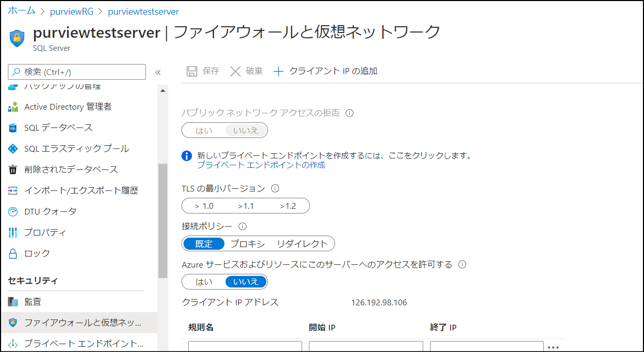Screen dimensions: 644x352
Task: Select TLS minimum version >1.1
Action: pyautogui.click(x=245, y=206)
